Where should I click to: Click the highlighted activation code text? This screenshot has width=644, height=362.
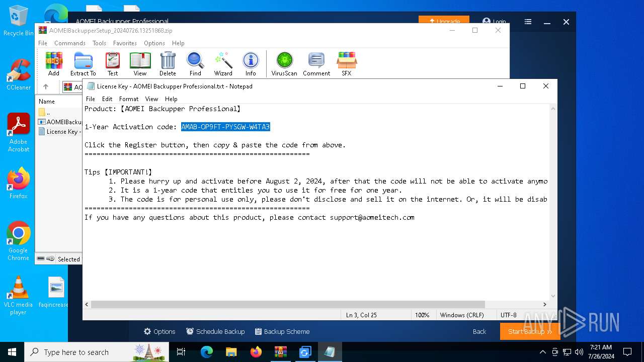pyautogui.click(x=225, y=127)
